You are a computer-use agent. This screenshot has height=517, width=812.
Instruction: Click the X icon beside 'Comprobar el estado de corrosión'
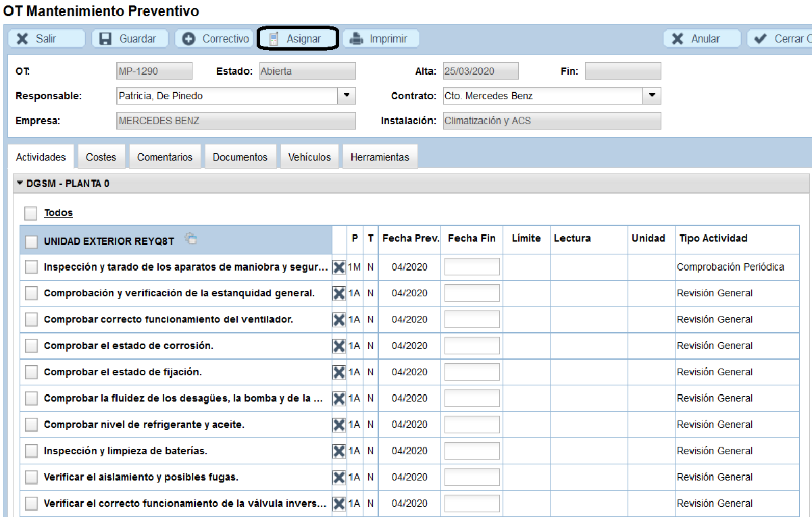pos(338,346)
